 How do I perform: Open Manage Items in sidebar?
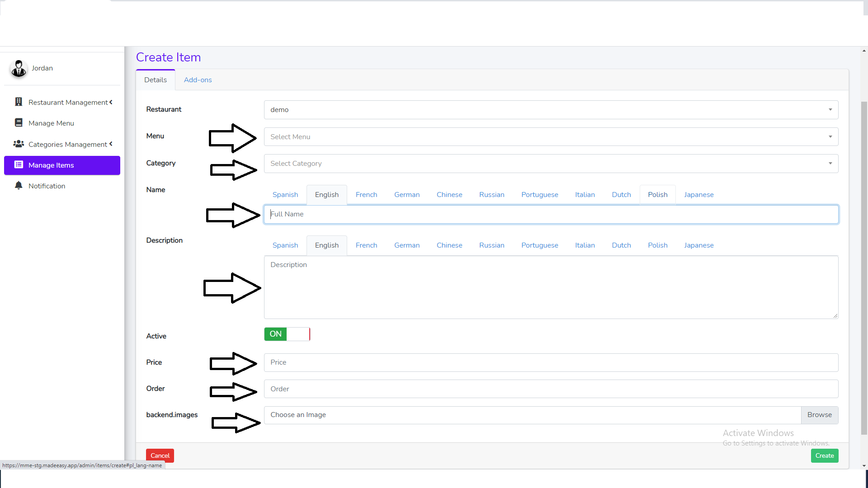(62, 165)
